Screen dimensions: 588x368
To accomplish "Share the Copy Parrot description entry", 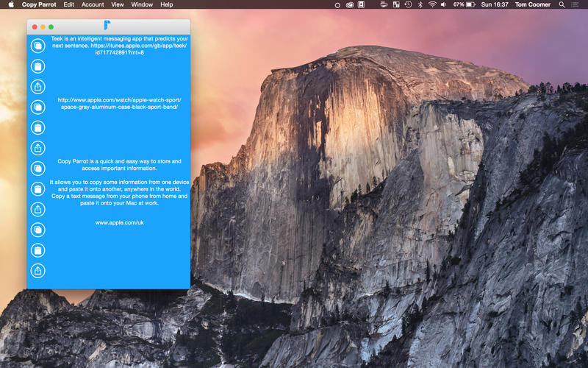I will tap(37, 210).
